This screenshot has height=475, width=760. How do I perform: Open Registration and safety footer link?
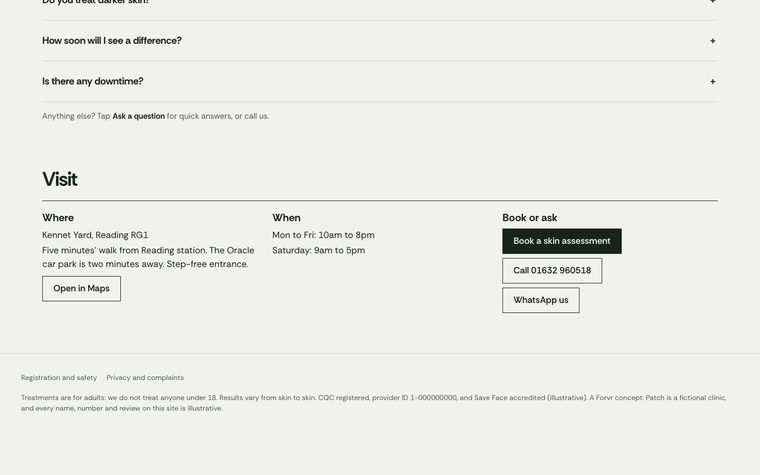click(x=59, y=378)
